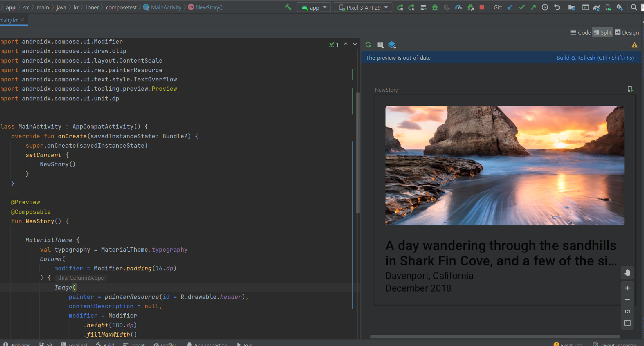Stop the running app with red square
The height and width of the screenshot is (346, 644).
pos(482,7)
